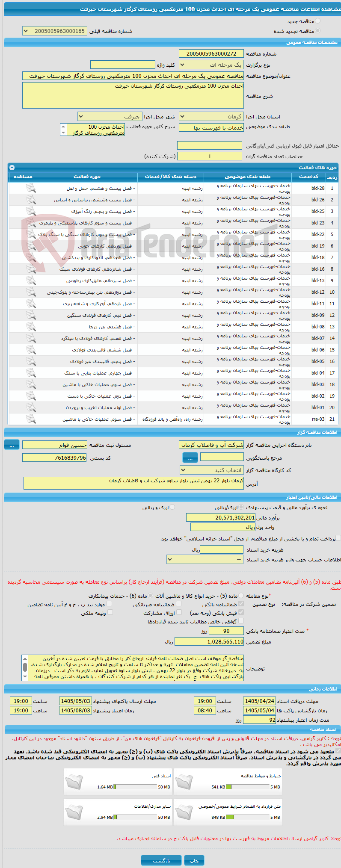Click the کلید واژه input field
This screenshot has width=341, height=868.
click(123, 65)
